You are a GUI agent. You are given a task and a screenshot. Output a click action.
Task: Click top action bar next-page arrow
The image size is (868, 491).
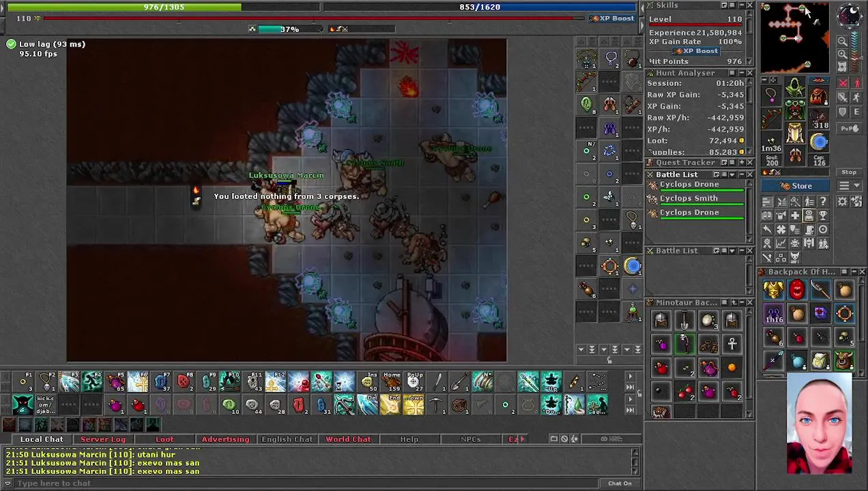point(630,376)
